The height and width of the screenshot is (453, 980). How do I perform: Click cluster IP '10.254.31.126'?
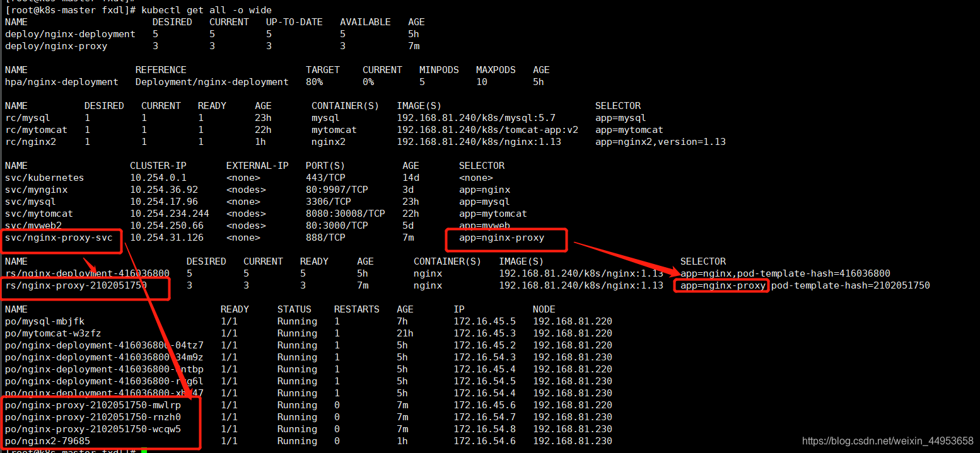point(166,238)
